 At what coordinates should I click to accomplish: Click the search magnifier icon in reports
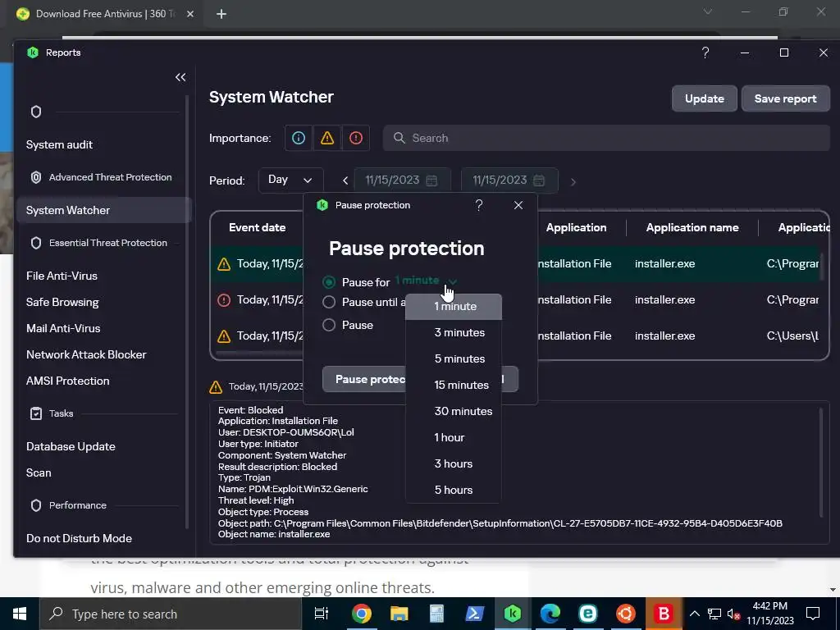pos(399,138)
